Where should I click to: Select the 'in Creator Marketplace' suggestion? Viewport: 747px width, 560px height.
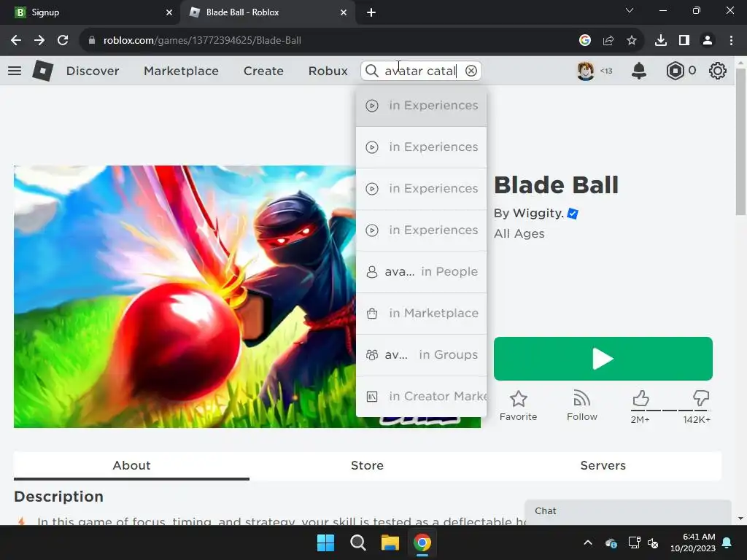pyautogui.click(x=421, y=396)
